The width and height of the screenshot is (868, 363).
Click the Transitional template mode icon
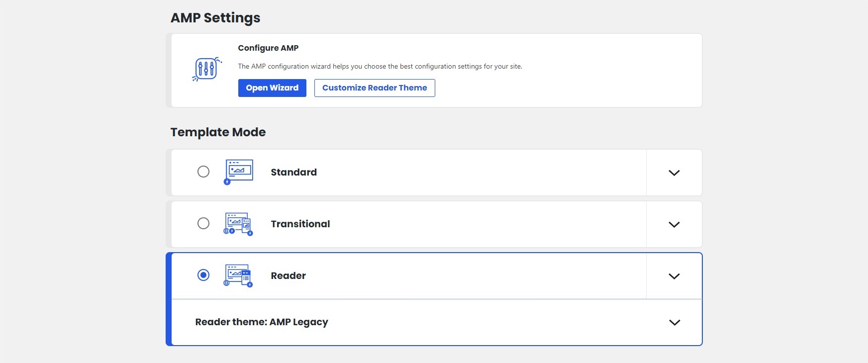238,224
